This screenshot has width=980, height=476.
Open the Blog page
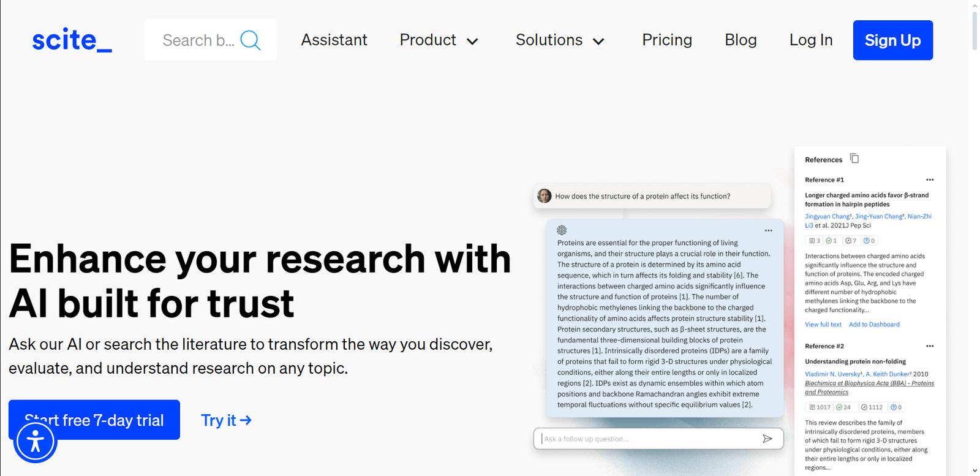pos(741,40)
